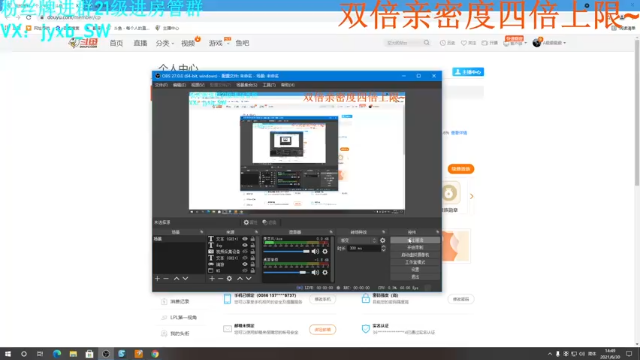This screenshot has width=640, height=360.
Task: Move the scene up with the arrow
Action: [x=176, y=278]
